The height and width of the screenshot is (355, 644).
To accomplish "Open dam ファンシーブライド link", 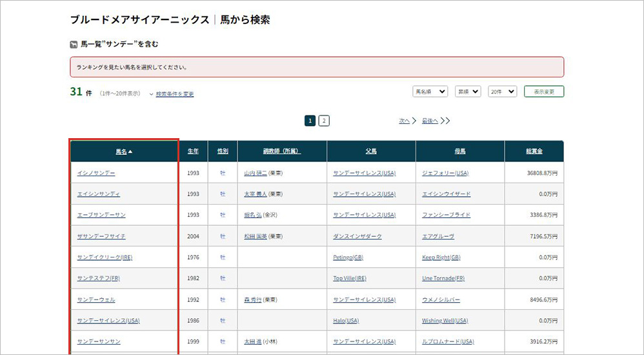I will tap(447, 215).
